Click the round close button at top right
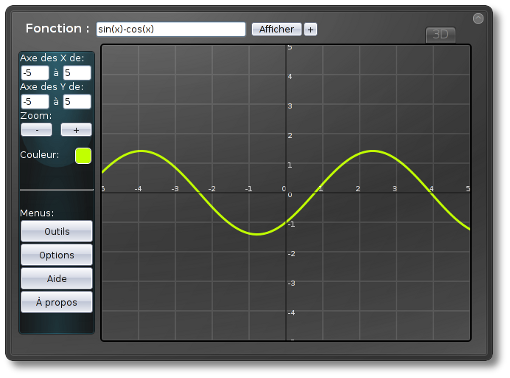 (x=478, y=19)
